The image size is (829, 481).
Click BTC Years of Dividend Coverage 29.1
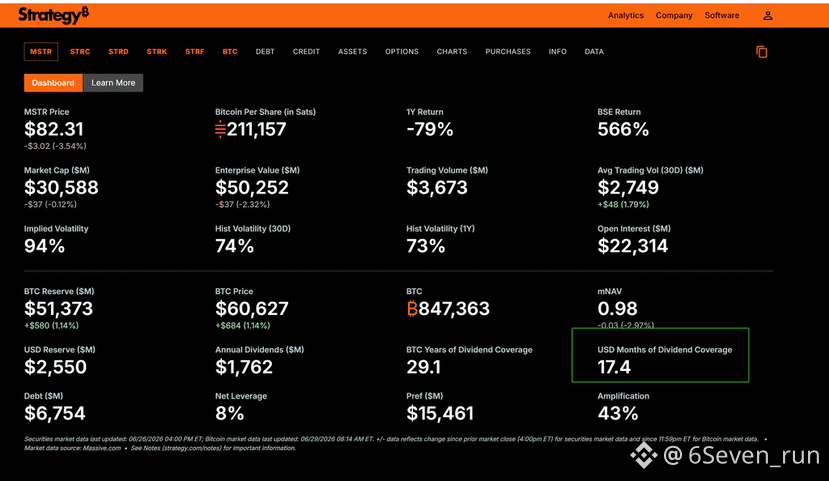423,367
